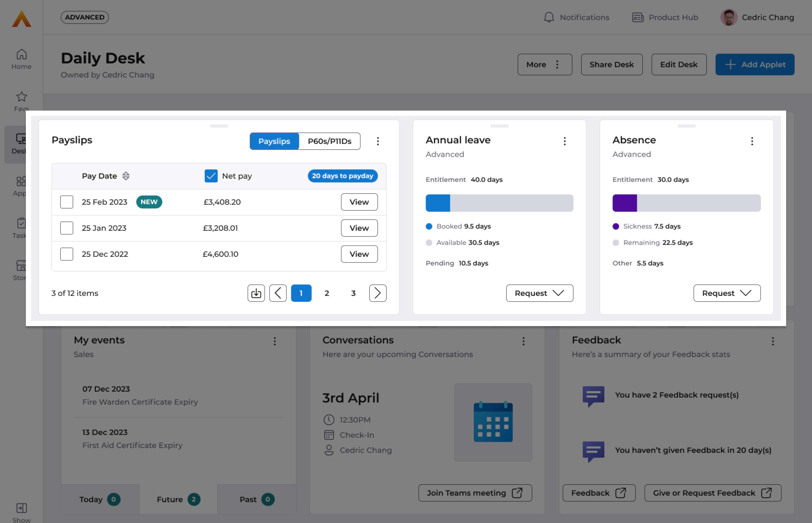Click Give or Request Feedback button
The image size is (812, 523).
(712, 493)
